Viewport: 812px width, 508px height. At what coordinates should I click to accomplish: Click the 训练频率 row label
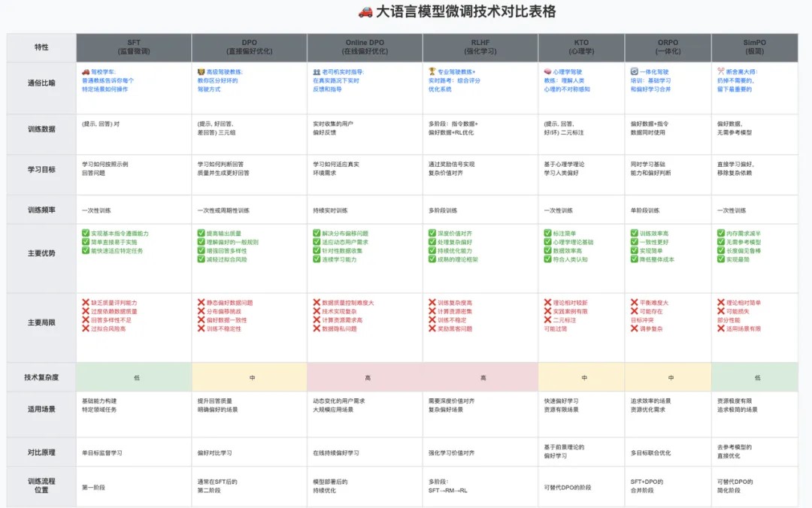point(41,210)
